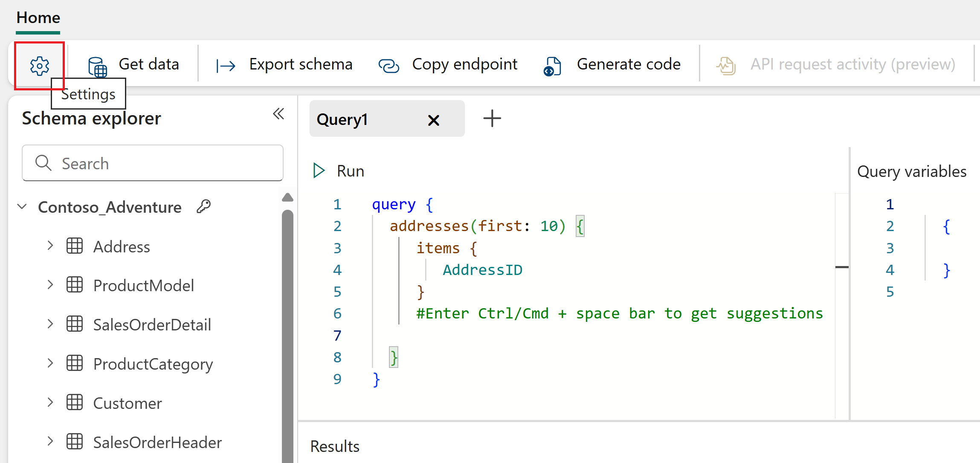Viewport: 980px width, 463px height.
Task: Click the Copy endpoint link icon
Action: click(389, 66)
